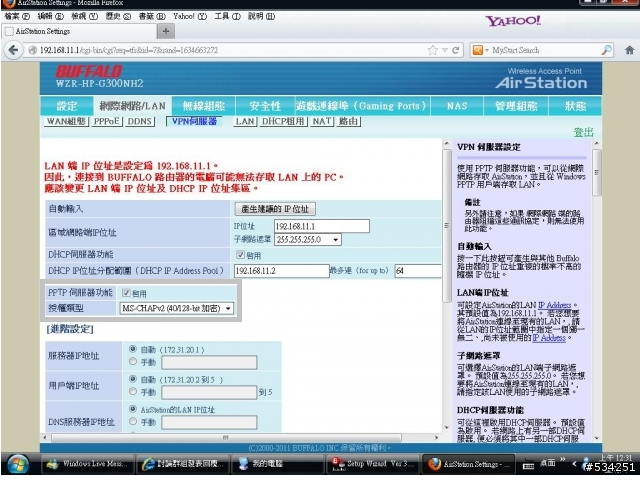Image resolution: width=640 pixels, height=480 pixels.
Task: Click the DHCP pool start 192.168.11.2 field
Action: click(282, 271)
